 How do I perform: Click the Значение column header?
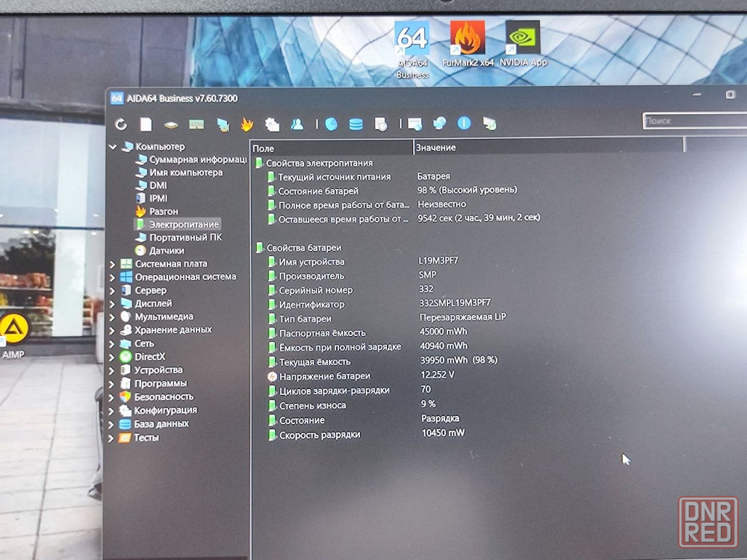click(x=549, y=147)
